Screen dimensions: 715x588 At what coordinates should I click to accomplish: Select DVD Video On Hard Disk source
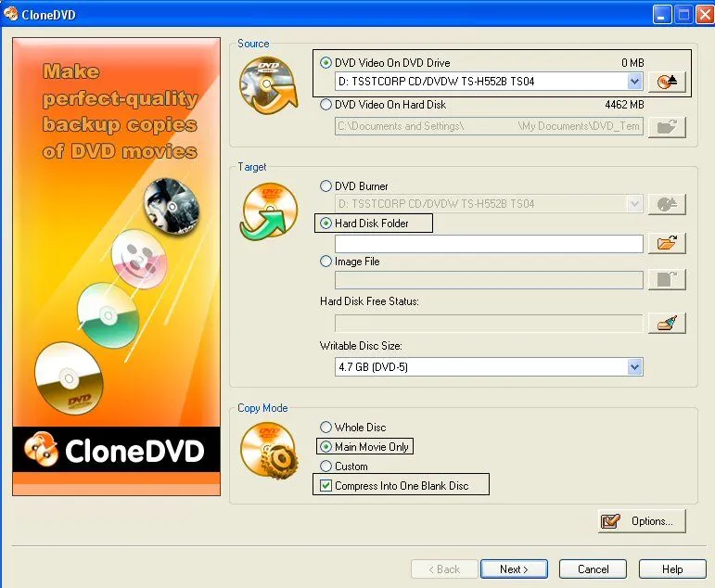(326, 105)
